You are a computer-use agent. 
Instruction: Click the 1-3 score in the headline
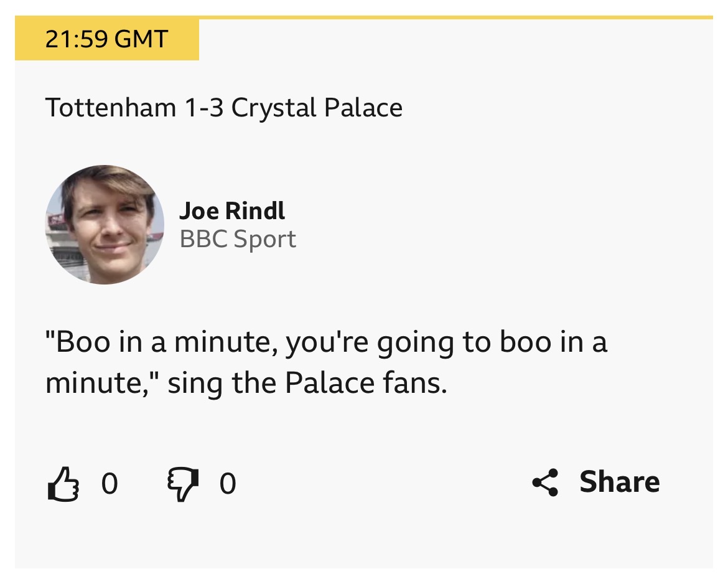(204, 108)
